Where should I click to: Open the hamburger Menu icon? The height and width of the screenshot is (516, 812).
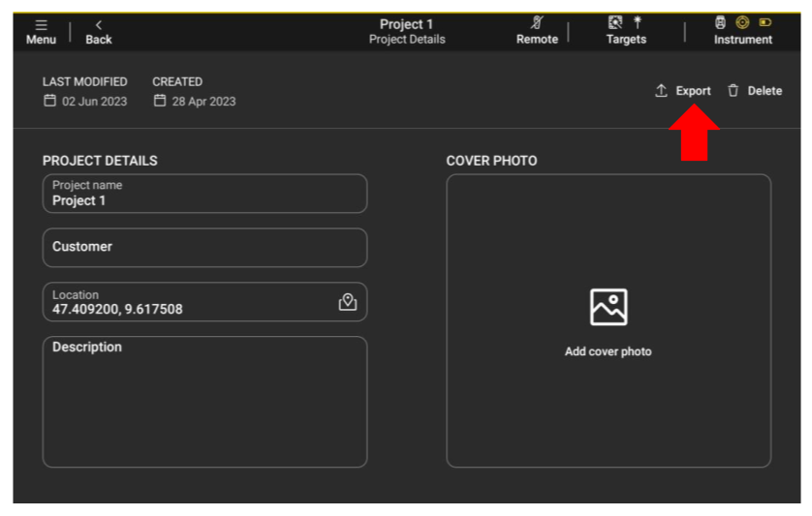pyautogui.click(x=41, y=24)
